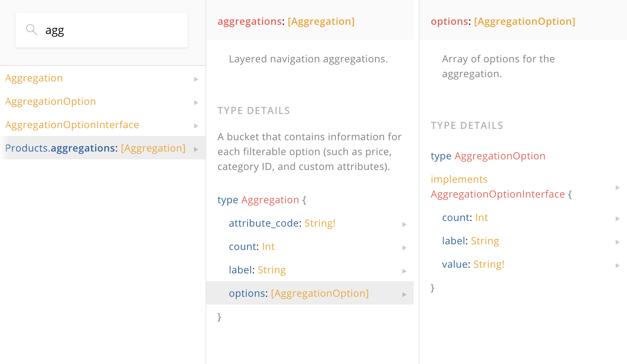The image size is (627, 364).
Task: Click Int type of Aggregation count field
Action: pyautogui.click(x=268, y=247)
